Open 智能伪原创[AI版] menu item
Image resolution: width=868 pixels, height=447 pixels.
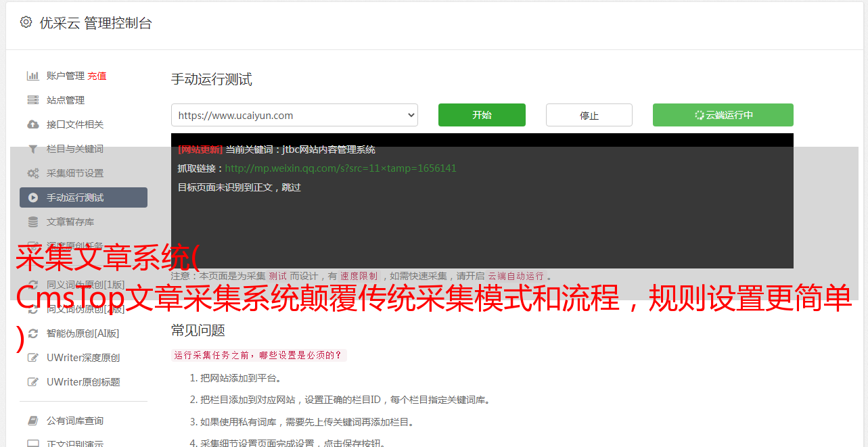click(83, 333)
